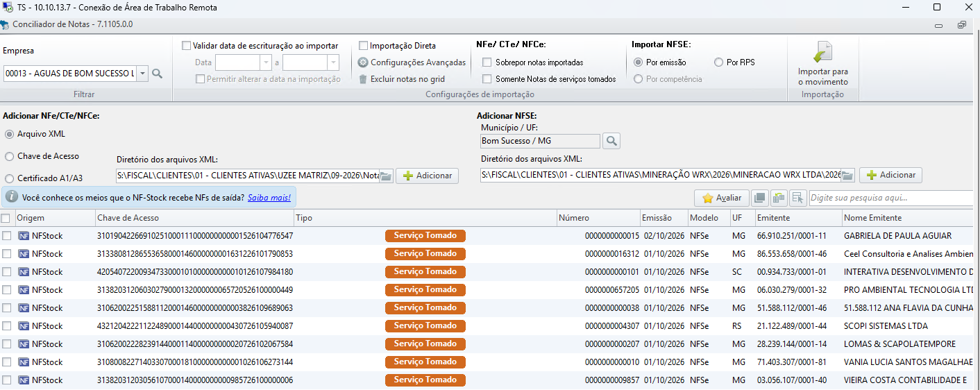Screen dimensions: 980x390
Task: Restore the inner Conciliador de Notas window
Action: [961, 25]
